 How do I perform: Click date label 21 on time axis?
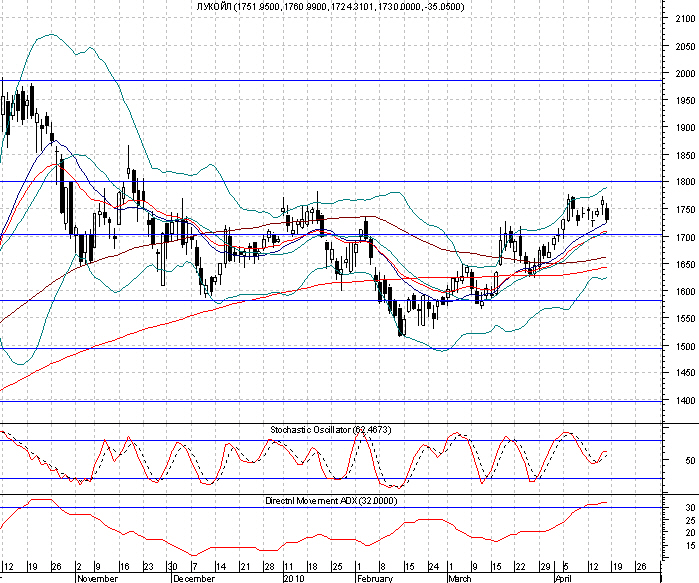[x=245, y=567]
